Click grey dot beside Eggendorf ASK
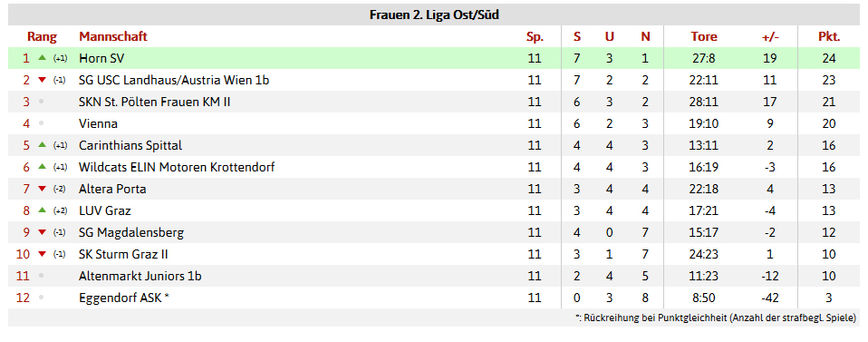868x342 pixels. pyautogui.click(x=41, y=298)
